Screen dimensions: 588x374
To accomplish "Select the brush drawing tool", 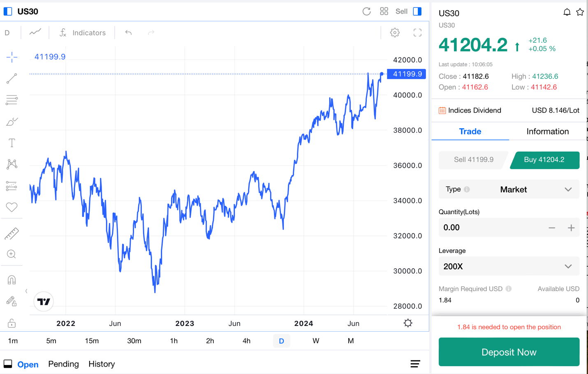I will click(x=12, y=122).
